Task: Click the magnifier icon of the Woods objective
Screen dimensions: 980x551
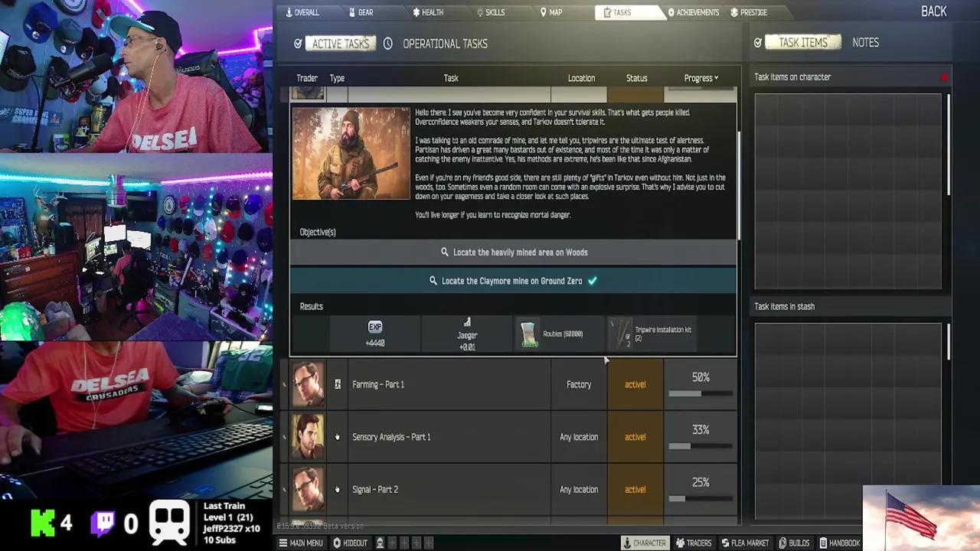Action: point(444,252)
